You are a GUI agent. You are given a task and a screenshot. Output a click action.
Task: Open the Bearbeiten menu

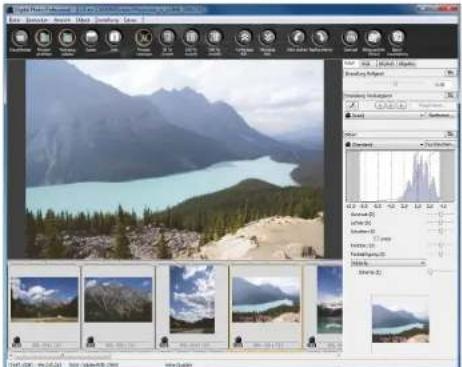tap(37, 20)
